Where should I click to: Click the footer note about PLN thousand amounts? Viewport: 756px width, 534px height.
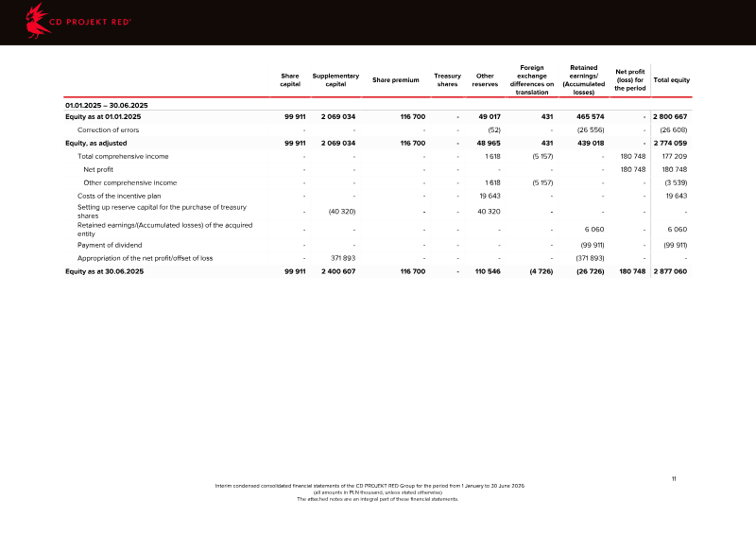point(377,492)
